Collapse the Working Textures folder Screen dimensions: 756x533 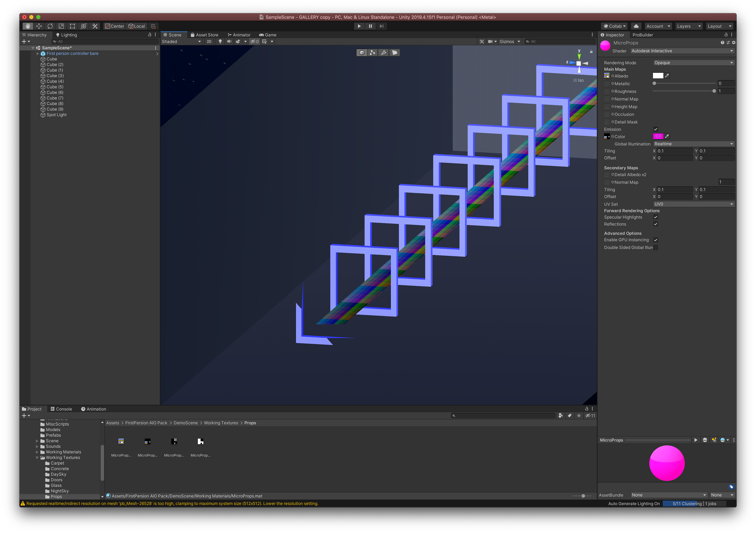[x=37, y=458]
